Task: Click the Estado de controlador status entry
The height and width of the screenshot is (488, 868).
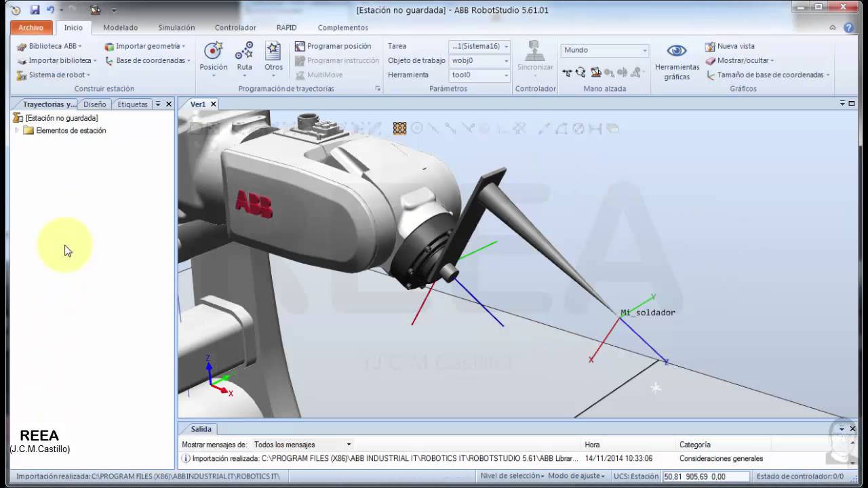Action: tap(800, 476)
